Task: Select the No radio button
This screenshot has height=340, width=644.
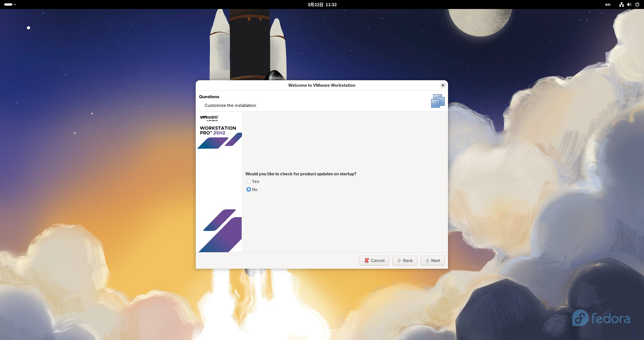Action: (249, 190)
